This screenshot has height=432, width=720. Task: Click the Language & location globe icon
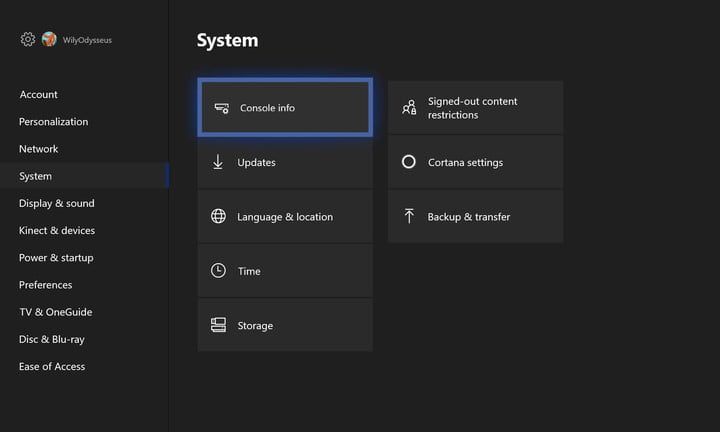point(218,216)
